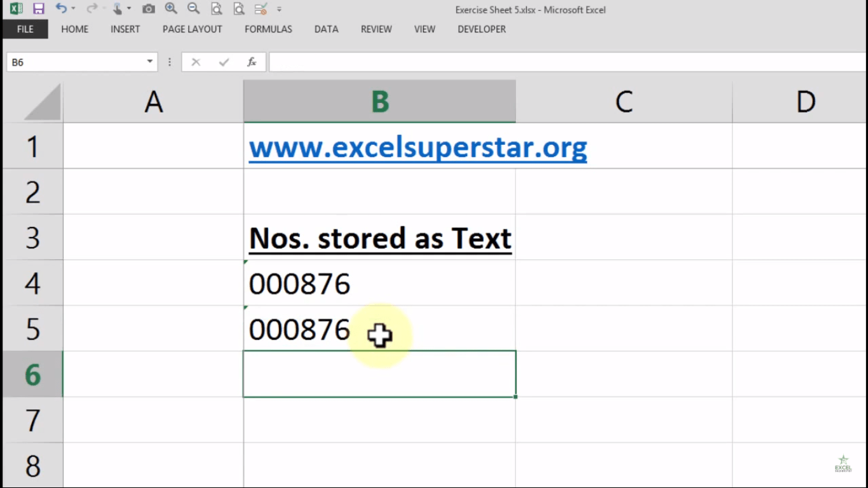Confirm entry with the checkmark icon
This screenshot has width=868, height=488.
click(224, 62)
